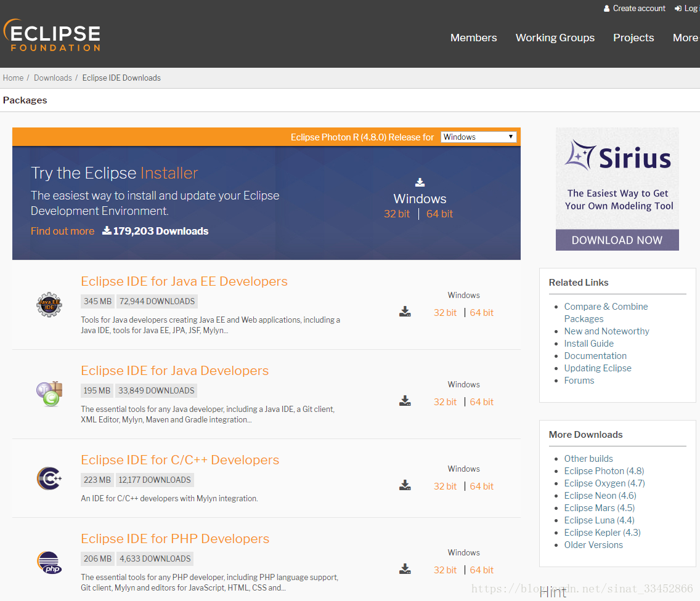Image resolution: width=700 pixels, height=601 pixels.
Task: Open the Working Groups menu
Action: click(555, 38)
